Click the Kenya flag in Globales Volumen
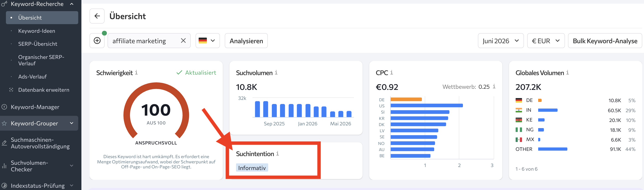Viewport: 644px width, 190px height. click(x=519, y=120)
